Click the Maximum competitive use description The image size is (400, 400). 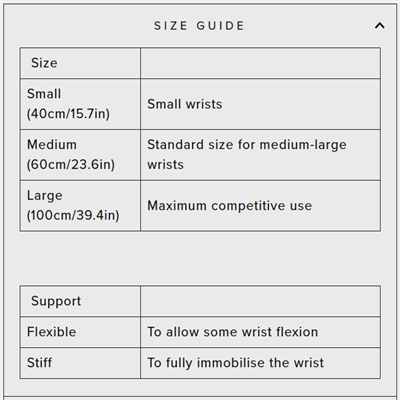pos(230,206)
